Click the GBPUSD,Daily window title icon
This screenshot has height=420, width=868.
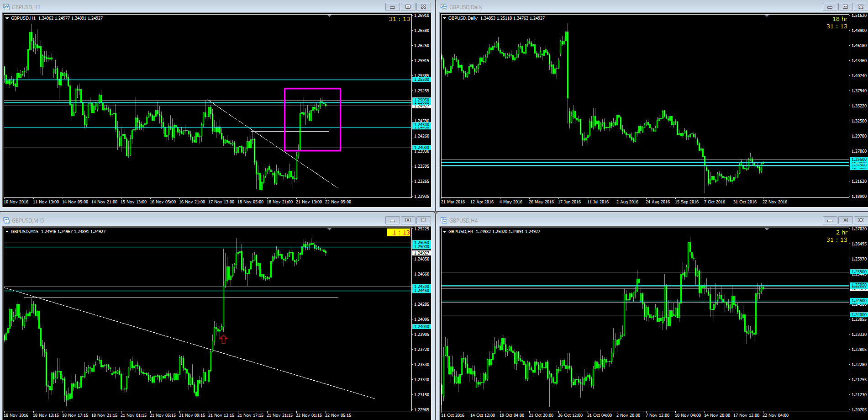(444, 7)
